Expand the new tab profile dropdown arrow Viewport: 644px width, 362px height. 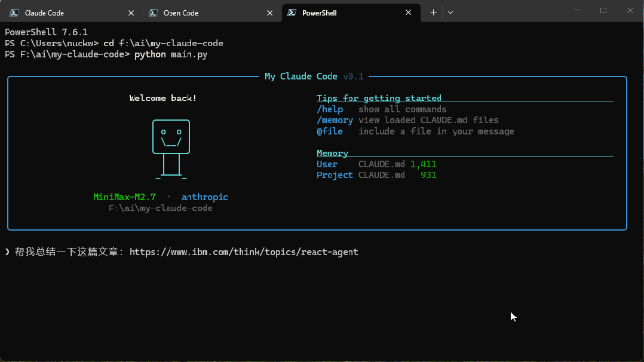(450, 13)
